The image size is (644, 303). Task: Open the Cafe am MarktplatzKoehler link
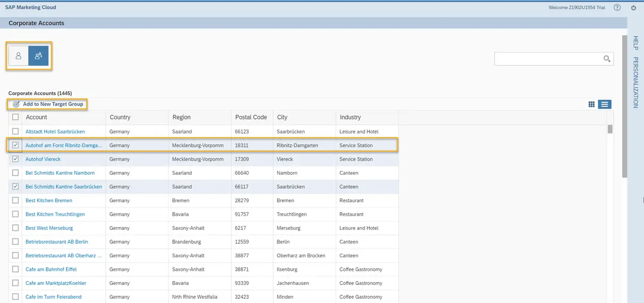pyautogui.click(x=56, y=283)
